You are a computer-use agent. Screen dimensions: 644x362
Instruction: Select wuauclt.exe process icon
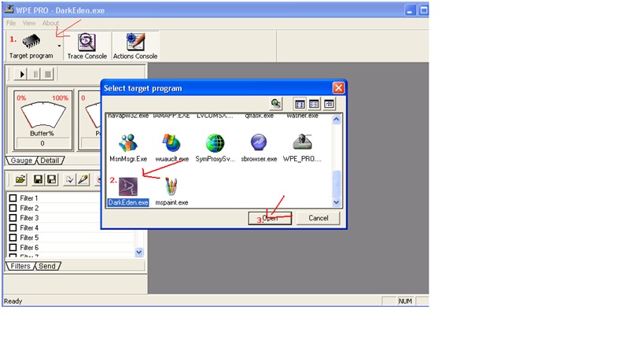click(x=171, y=142)
